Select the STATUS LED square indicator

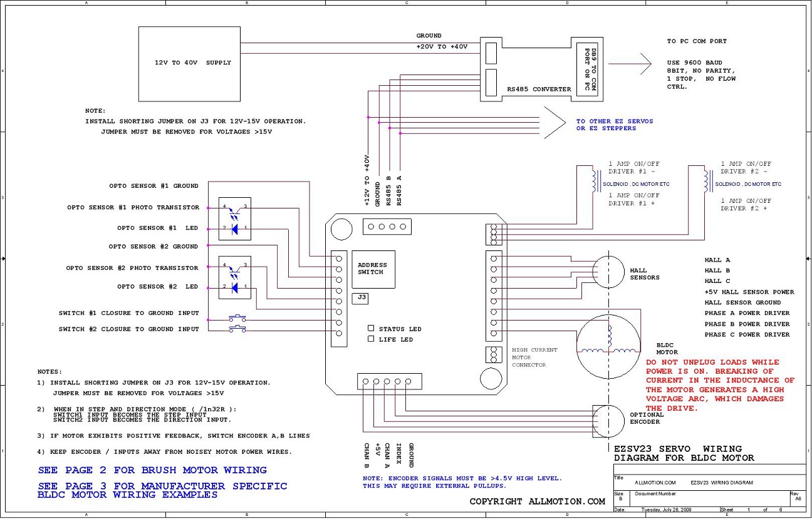[x=371, y=328]
